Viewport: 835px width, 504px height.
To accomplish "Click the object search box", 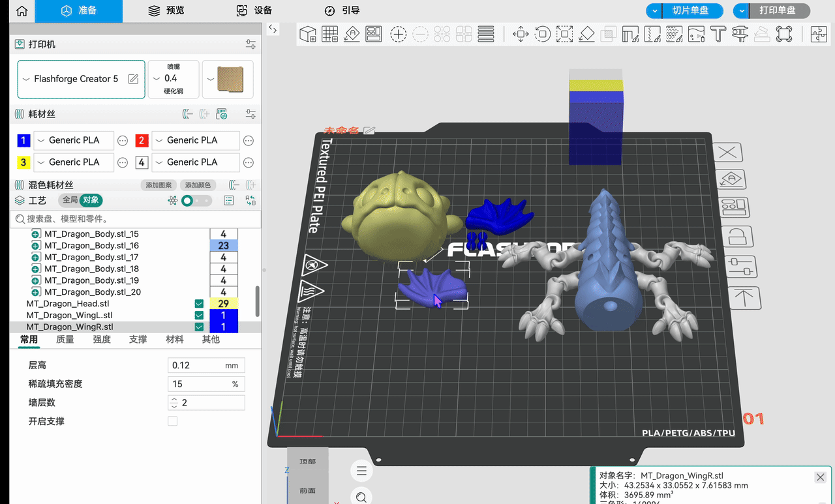I will tap(136, 219).
